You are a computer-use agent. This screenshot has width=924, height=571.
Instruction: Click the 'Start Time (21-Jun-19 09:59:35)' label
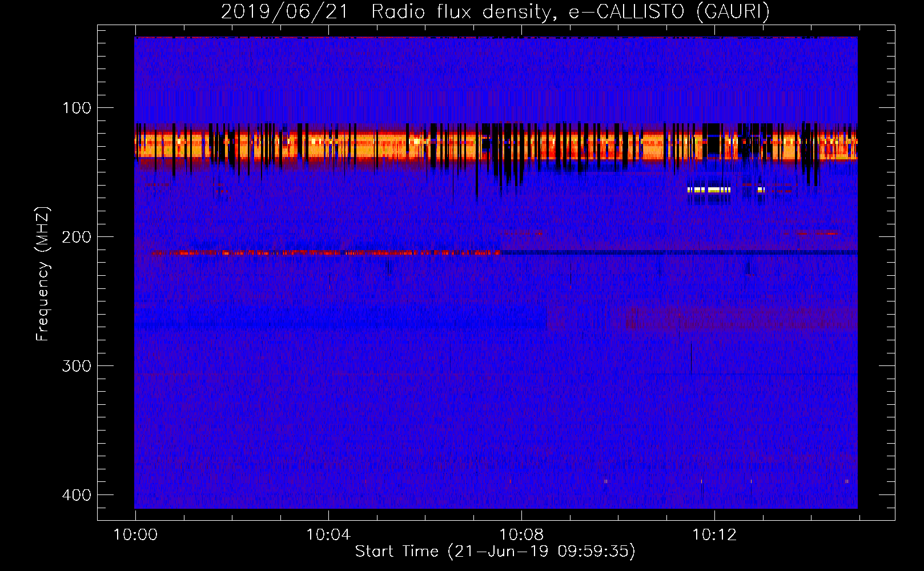(x=495, y=551)
